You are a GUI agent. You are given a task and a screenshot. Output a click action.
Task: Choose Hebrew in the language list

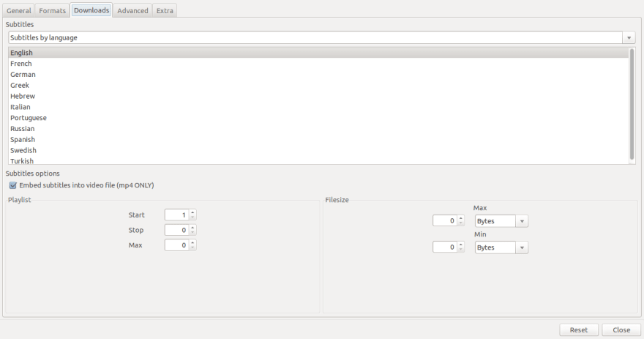[x=318, y=96]
